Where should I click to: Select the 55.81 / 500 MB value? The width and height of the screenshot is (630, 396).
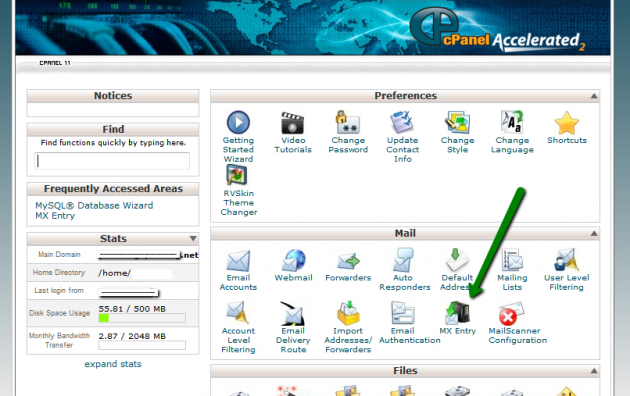point(132,309)
